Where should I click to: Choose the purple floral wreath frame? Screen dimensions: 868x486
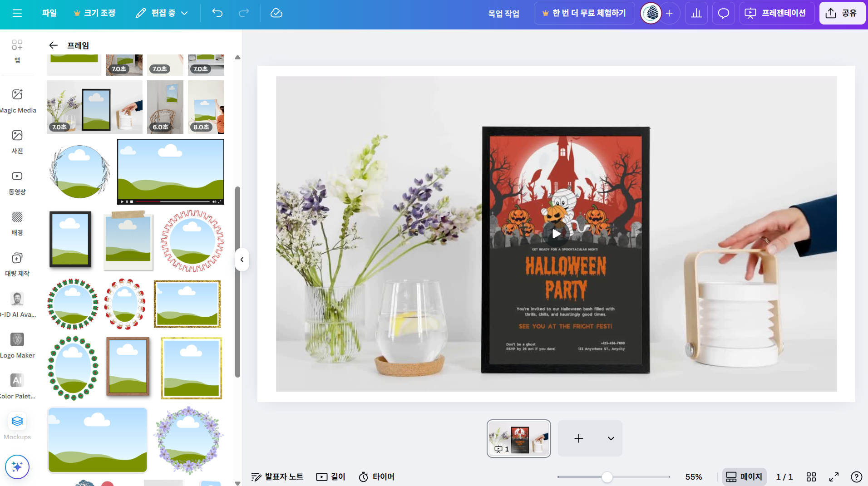[188, 440]
